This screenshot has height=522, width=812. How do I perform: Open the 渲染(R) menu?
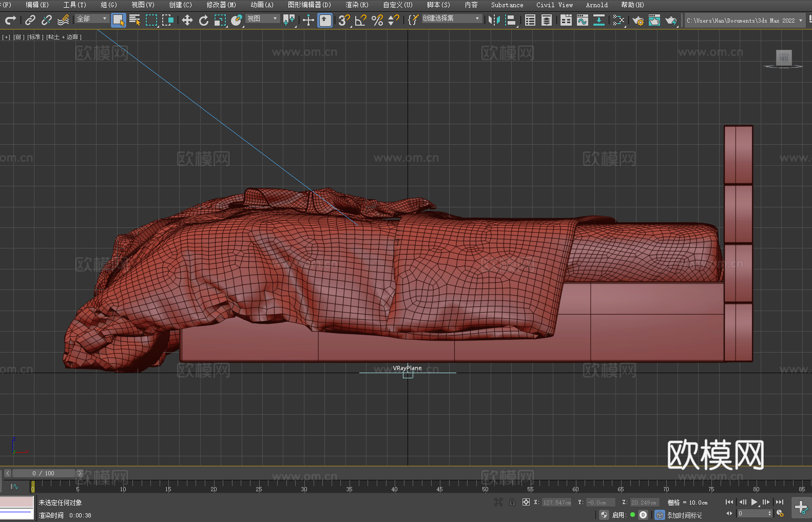click(357, 5)
